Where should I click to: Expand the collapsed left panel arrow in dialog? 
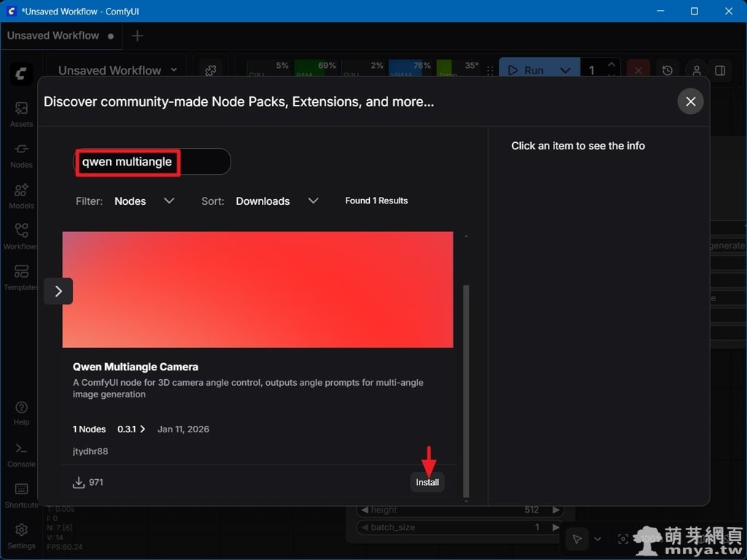point(58,291)
